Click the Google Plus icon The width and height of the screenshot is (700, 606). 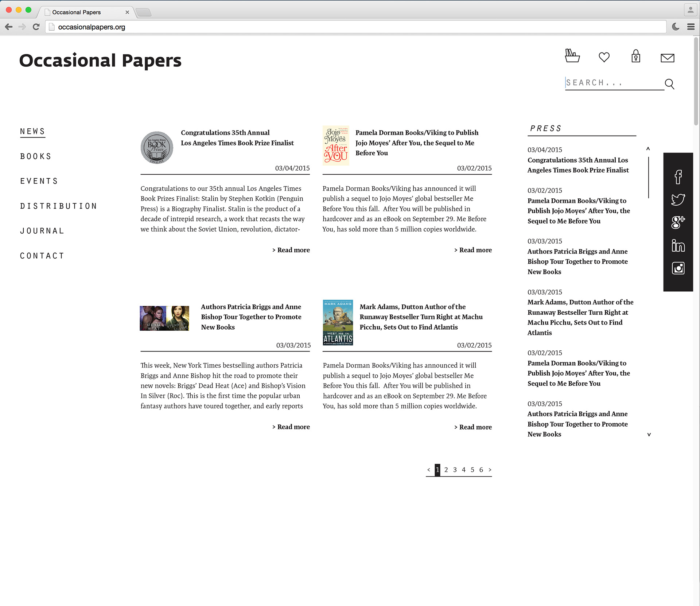click(x=678, y=222)
